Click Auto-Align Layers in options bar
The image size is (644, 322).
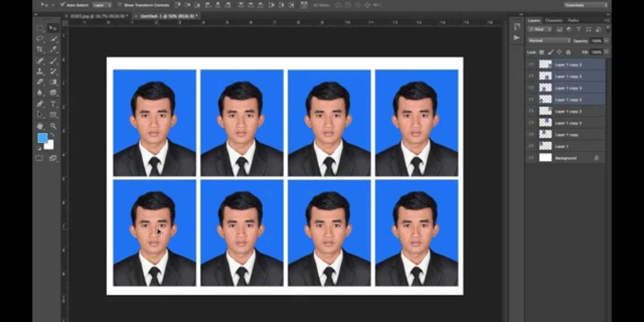pyautogui.click(x=304, y=5)
